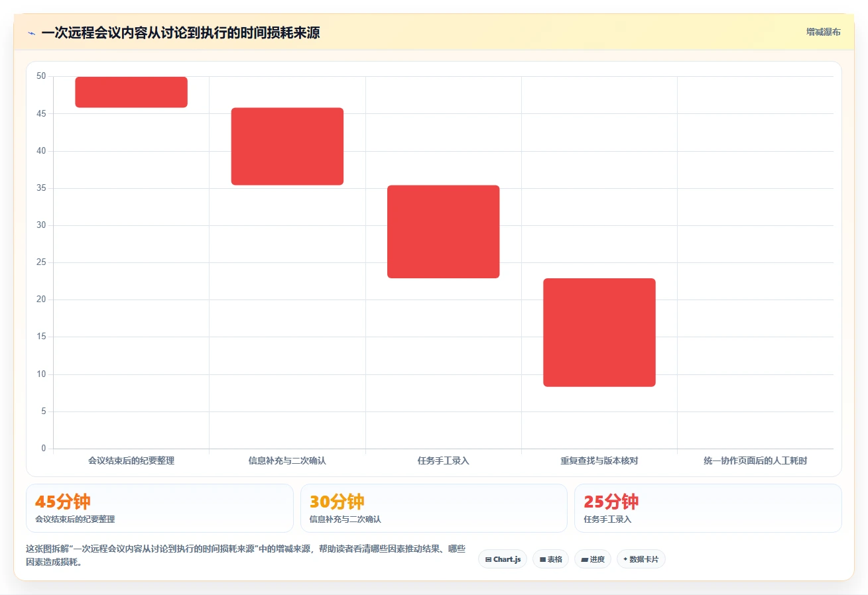Click the x-axis label 任务手工录入
This screenshot has width=868, height=595.
443,460
